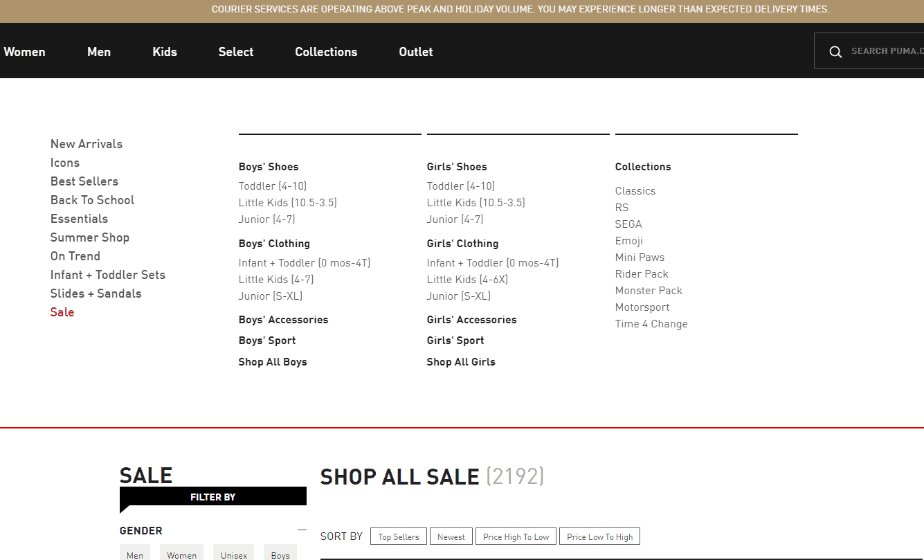
Task: Select Boys' Shoes Junior (4-7)
Action: 267,219
